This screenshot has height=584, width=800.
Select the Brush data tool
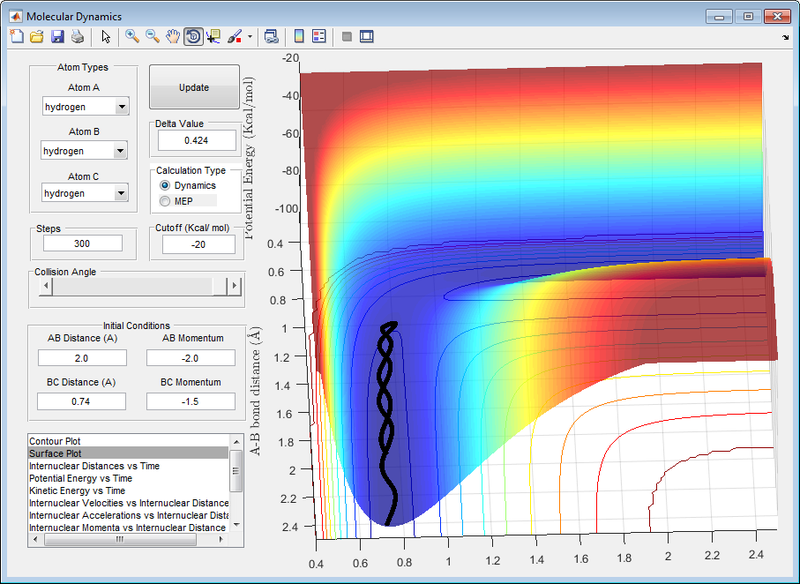point(234,36)
